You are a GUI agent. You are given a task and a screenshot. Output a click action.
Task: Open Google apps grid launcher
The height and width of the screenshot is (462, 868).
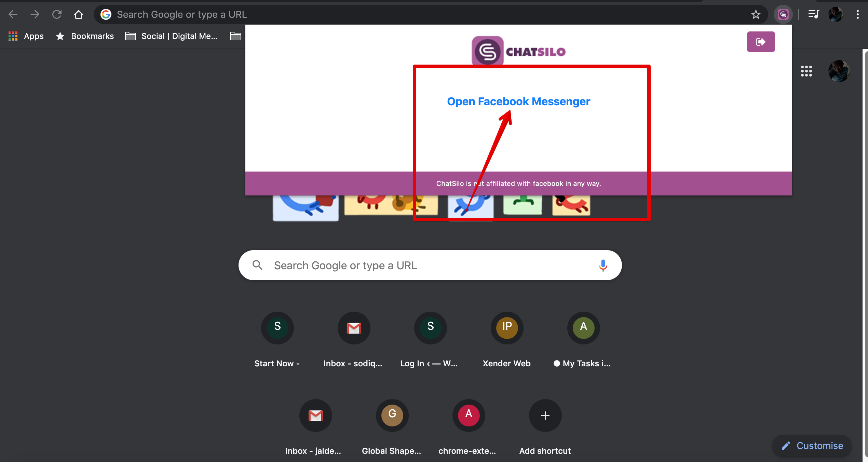pyautogui.click(x=806, y=71)
